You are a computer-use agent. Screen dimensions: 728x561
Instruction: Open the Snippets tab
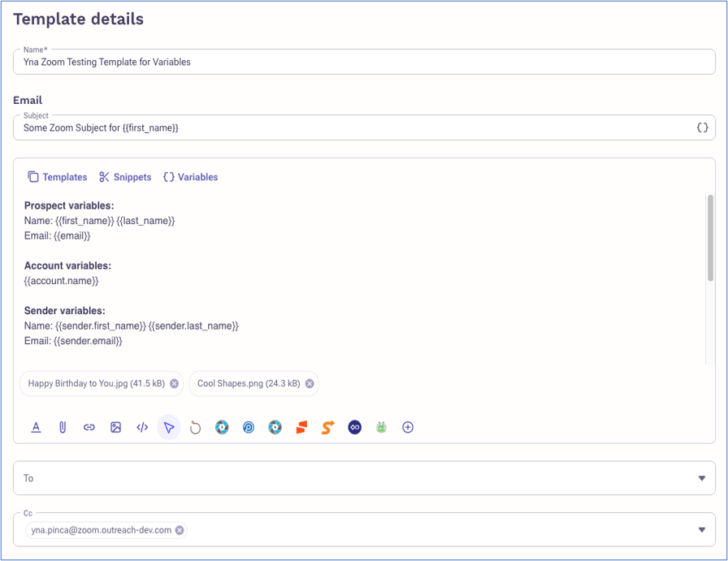coord(125,177)
